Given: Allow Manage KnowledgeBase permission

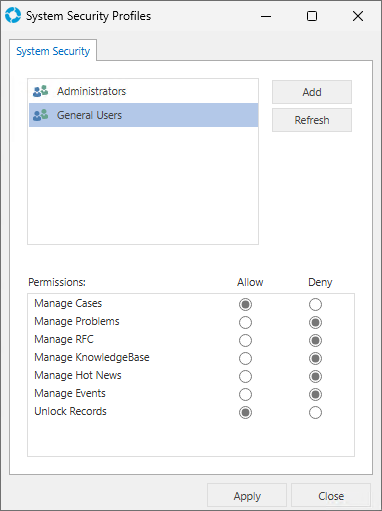Looking at the screenshot, I should click(x=245, y=358).
